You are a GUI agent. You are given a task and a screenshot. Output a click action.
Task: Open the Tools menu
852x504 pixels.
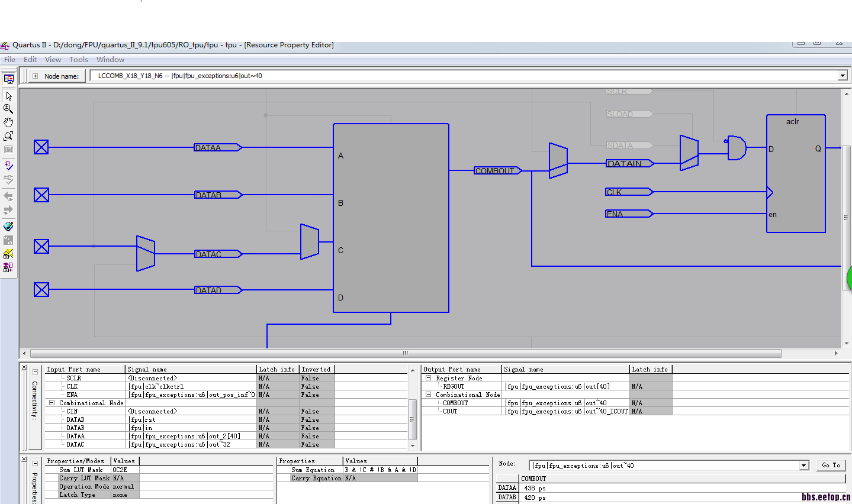tap(78, 60)
